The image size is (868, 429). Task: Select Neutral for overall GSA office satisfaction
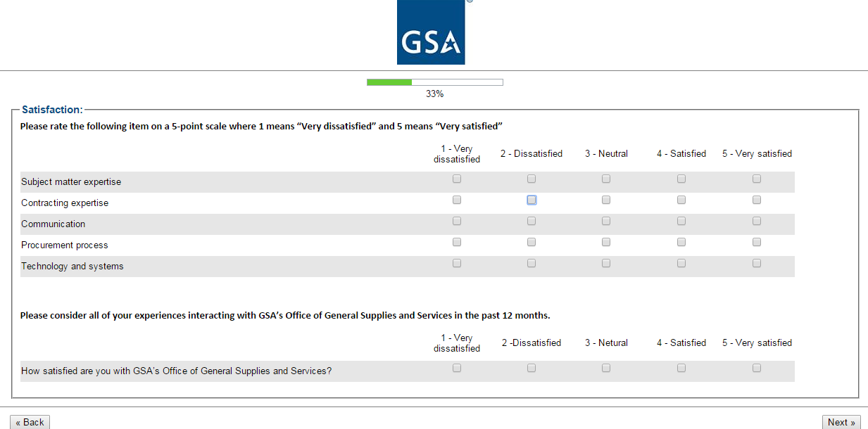[x=606, y=368]
